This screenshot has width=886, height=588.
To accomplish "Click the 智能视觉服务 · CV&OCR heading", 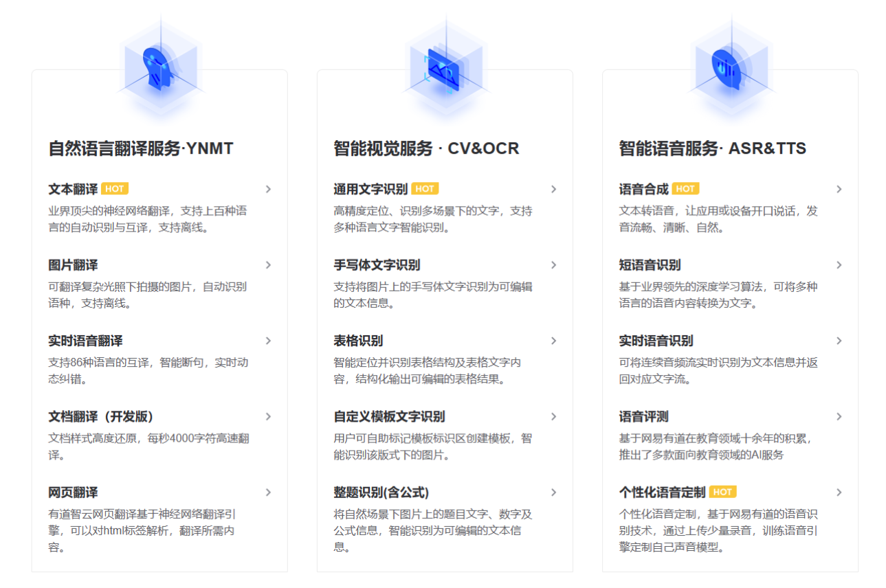I will [426, 148].
